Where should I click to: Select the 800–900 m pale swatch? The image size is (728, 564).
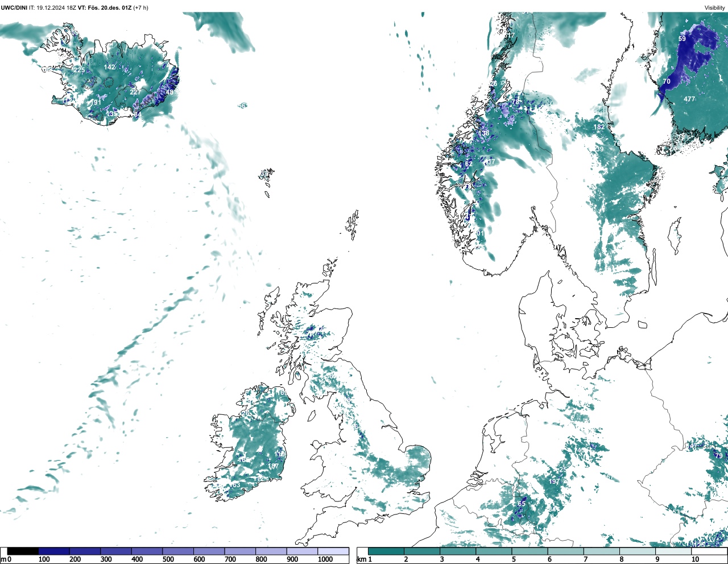(271, 551)
